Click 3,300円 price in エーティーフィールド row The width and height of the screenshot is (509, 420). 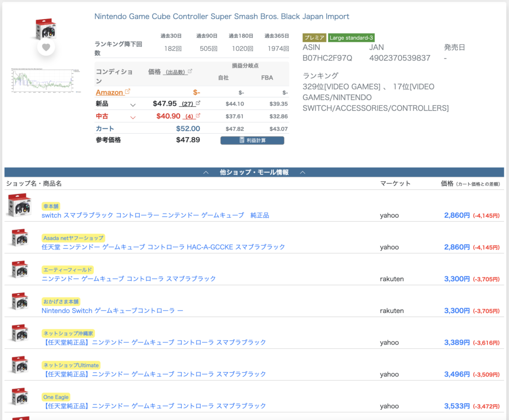point(457,279)
